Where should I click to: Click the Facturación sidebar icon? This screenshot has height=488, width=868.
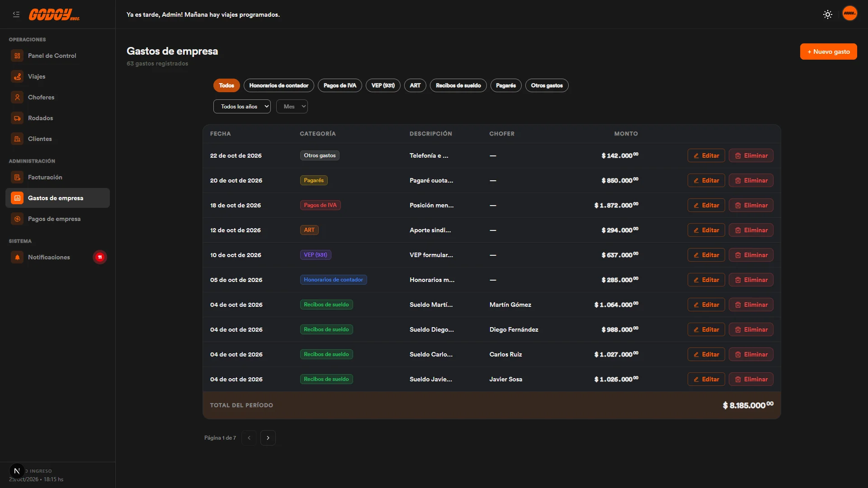pyautogui.click(x=17, y=177)
